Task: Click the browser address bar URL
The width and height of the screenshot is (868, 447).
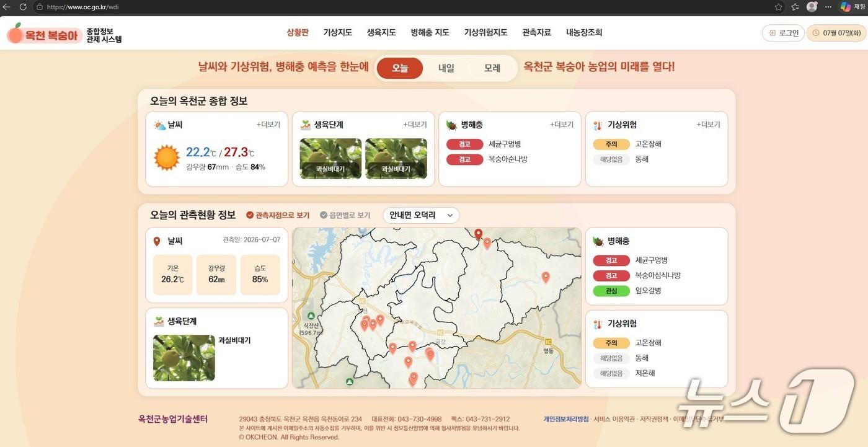Action: click(x=83, y=7)
